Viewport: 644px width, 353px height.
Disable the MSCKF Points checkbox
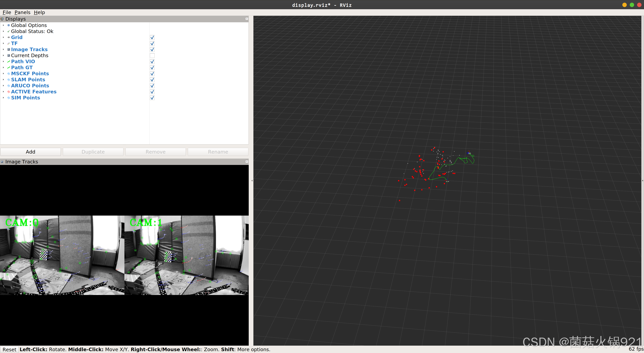tap(152, 74)
